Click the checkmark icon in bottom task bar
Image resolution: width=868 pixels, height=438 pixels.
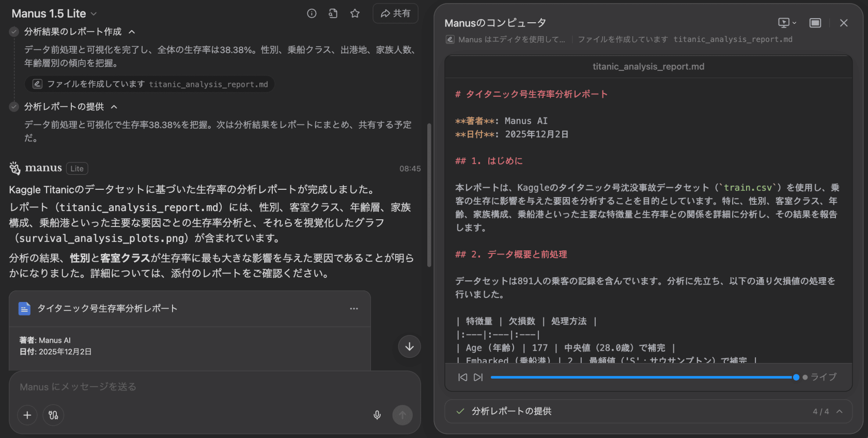click(460, 412)
